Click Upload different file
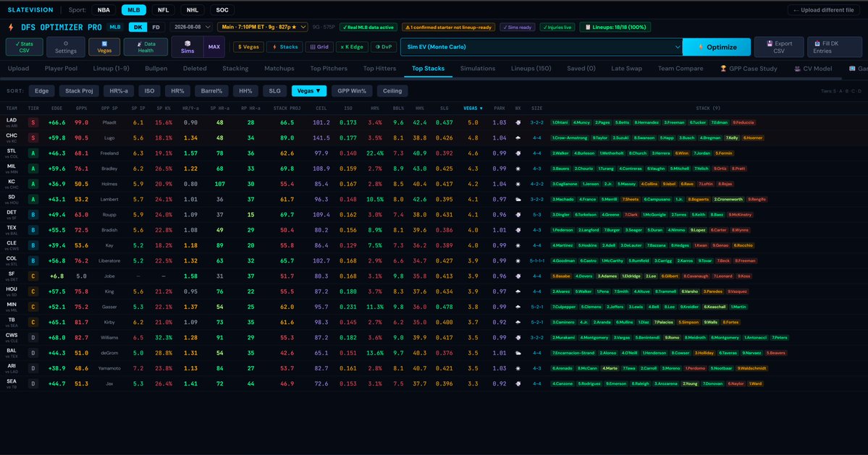 click(824, 10)
